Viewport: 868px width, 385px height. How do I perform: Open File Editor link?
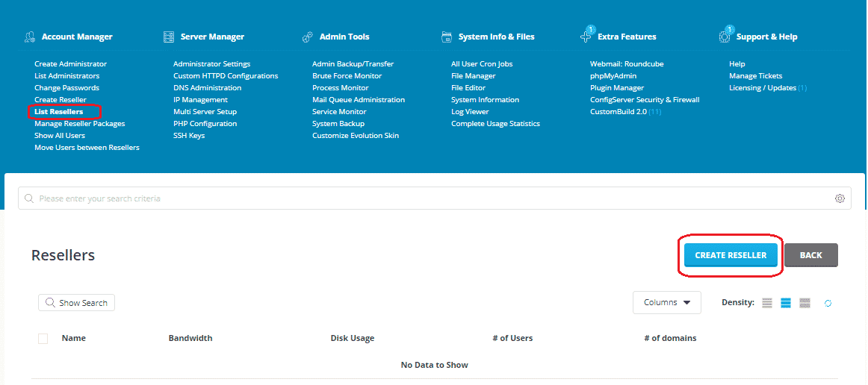468,88
